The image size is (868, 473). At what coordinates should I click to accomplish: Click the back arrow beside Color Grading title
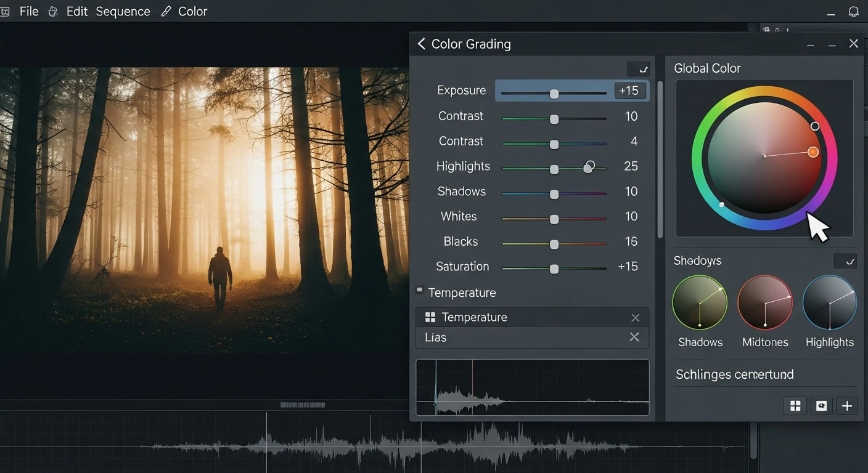click(421, 44)
